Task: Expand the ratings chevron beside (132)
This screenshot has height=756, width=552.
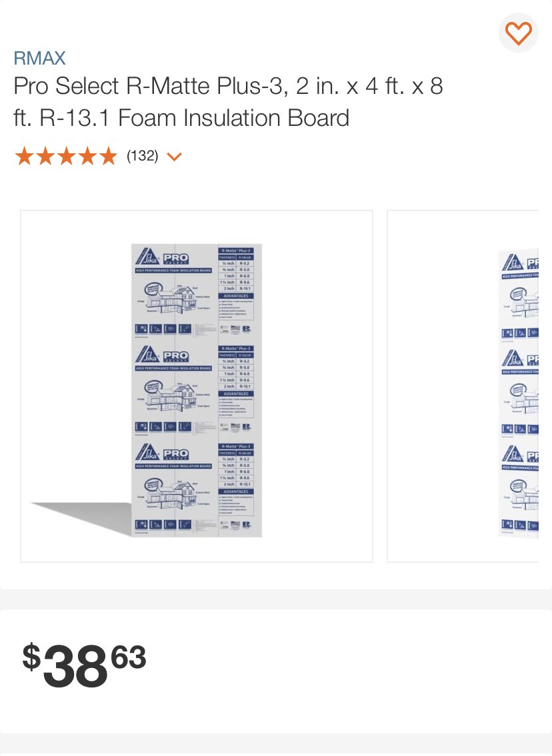Action: click(x=174, y=157)
